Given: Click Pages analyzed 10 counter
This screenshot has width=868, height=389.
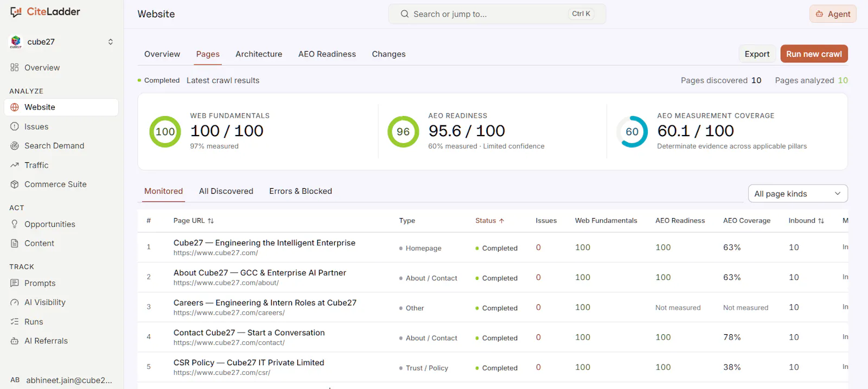Looking at the screenshot, I should [812, 80].
